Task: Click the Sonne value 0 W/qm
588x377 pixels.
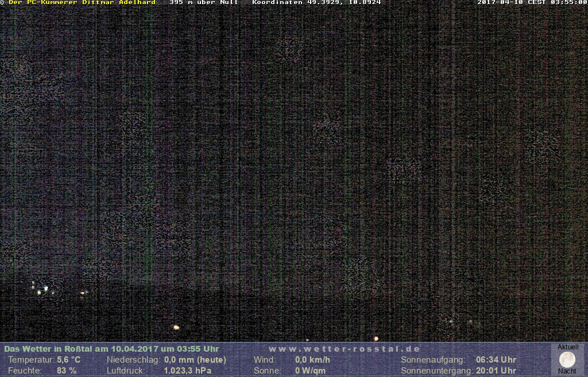Action: (310, 371)
